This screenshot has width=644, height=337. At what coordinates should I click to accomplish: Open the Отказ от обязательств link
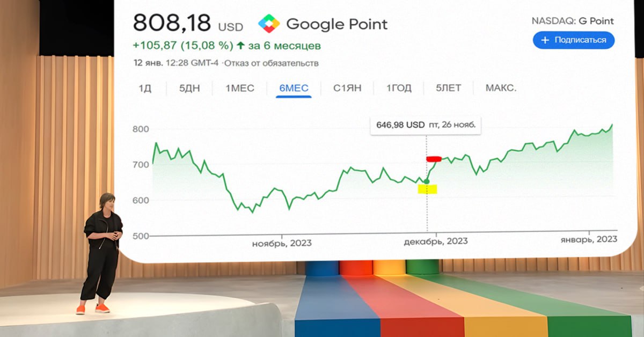271,63
